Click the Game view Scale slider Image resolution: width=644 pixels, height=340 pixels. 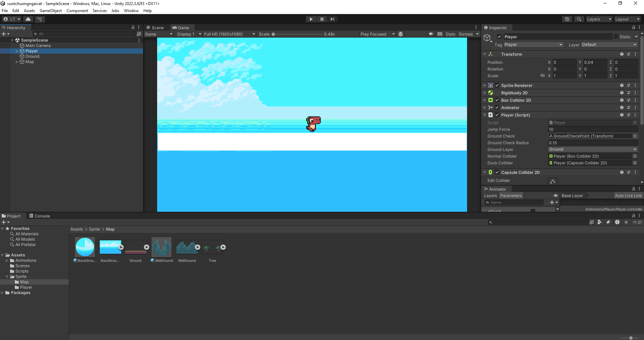[297, 34]
